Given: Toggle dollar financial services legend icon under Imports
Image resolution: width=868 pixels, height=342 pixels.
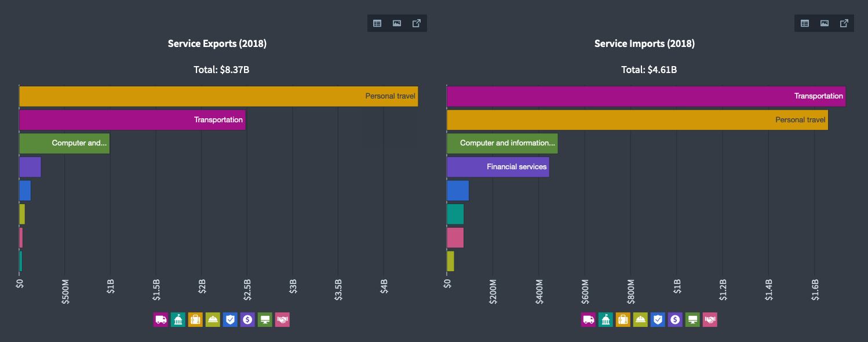Looking at the screenshot, I should [675, 319].
